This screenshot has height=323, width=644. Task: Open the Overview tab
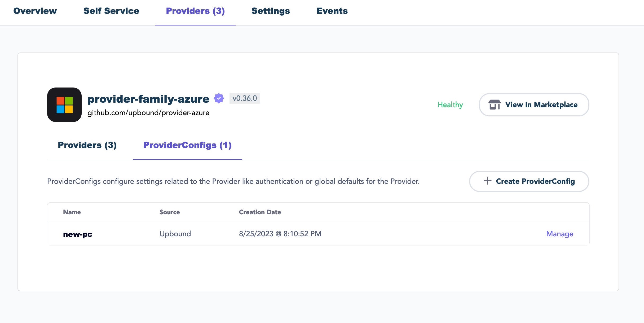(35, 11)
